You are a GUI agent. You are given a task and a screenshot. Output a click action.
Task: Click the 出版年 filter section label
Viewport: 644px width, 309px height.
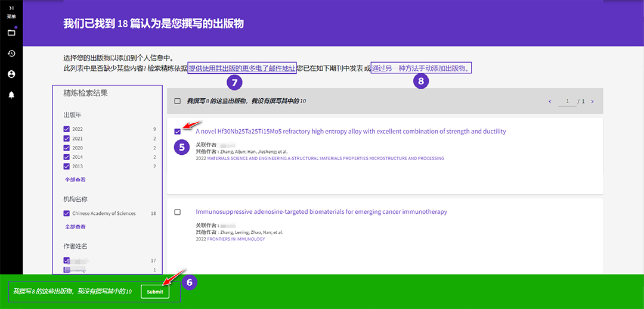pos(72,114)
